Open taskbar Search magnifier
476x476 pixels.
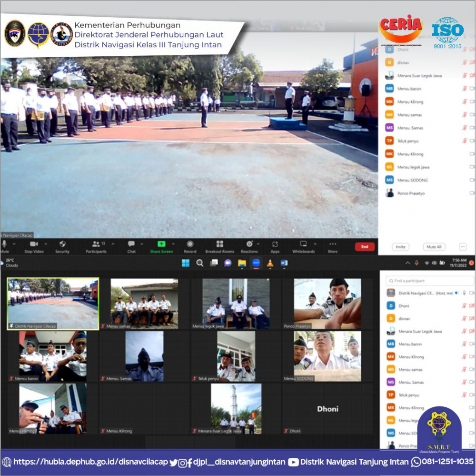200,263
